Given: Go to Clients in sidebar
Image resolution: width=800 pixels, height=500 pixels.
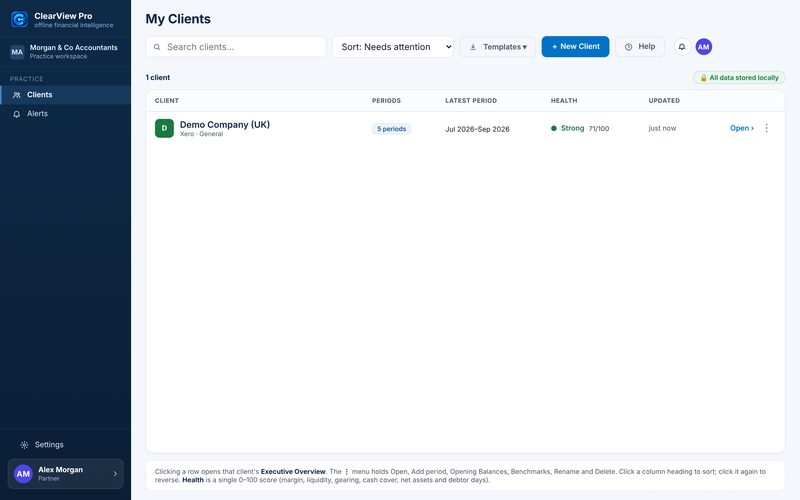Looking at the screenshot, I should coord(65,95).
